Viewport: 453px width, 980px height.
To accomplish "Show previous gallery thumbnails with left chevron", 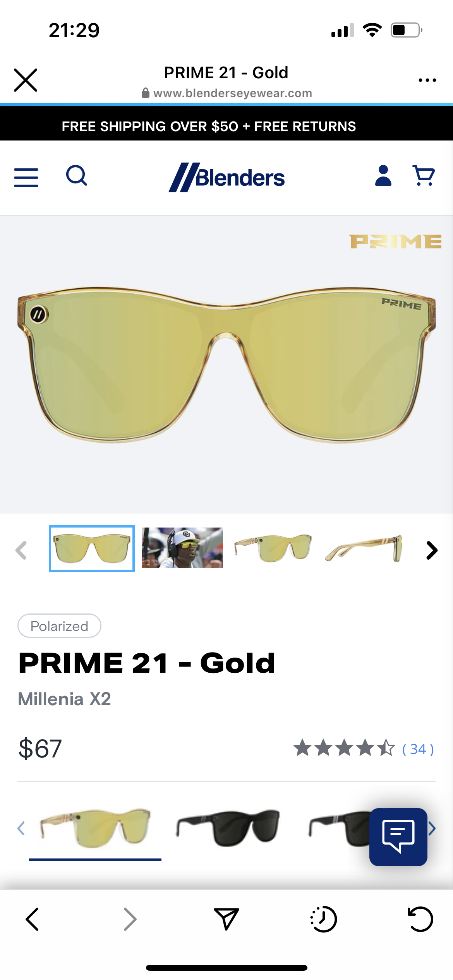I will 21,550.
